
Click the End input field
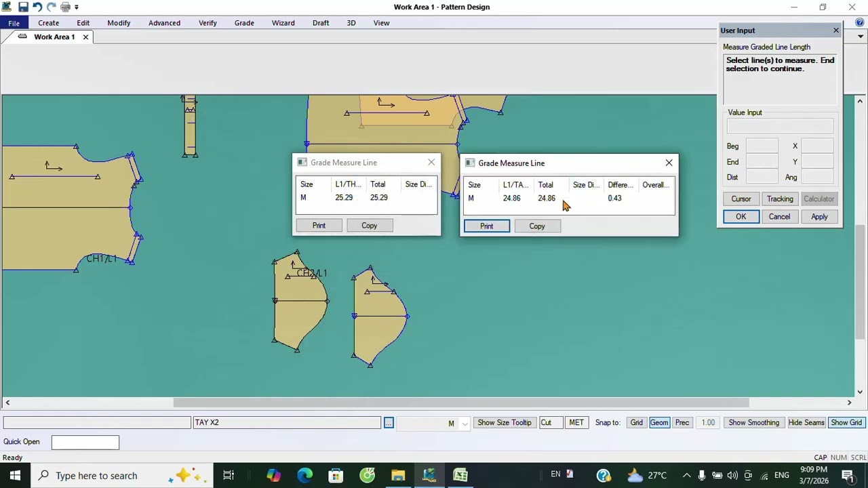762,161
